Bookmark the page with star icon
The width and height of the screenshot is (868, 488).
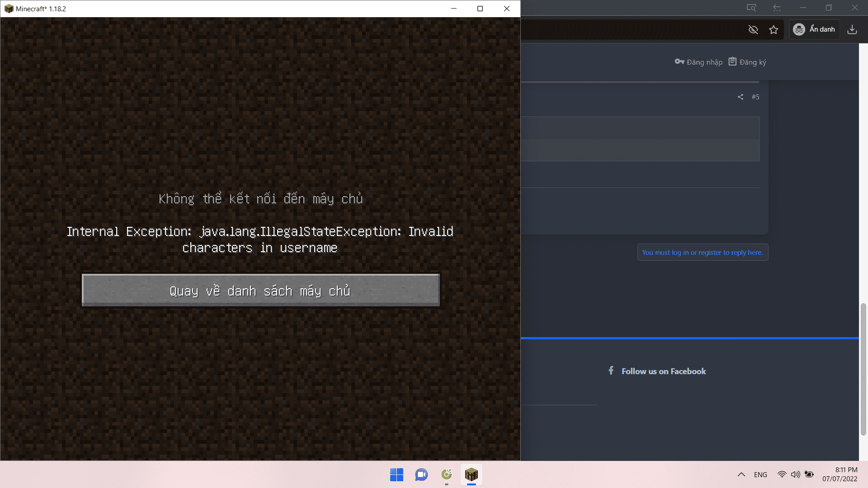[774, 30]
